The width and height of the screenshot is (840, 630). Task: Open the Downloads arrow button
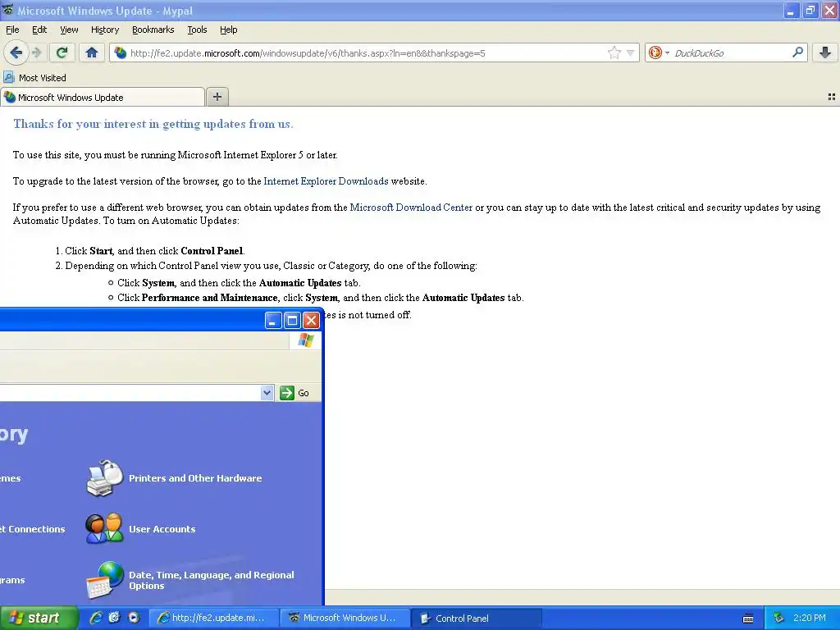click(x=825, y=52)
